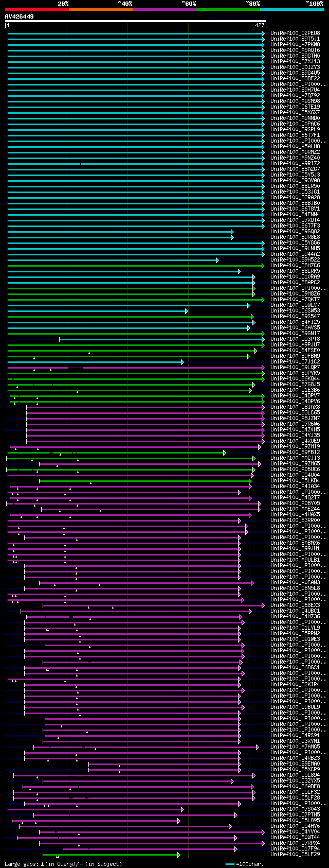Open hit UniRef100_Q2PEU8

point(295,33)
